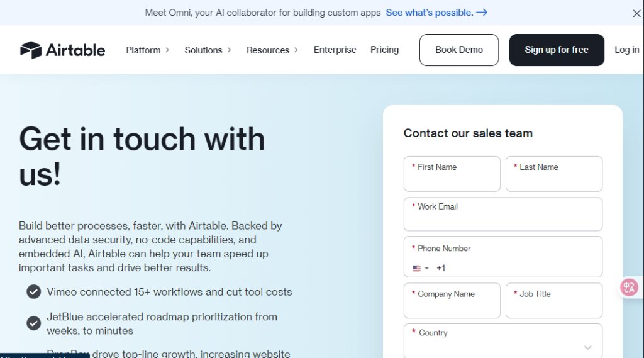Click the checkmark icon beside JetBlue
This screenshot has height=358, width=644.
(x=34, y=323)
